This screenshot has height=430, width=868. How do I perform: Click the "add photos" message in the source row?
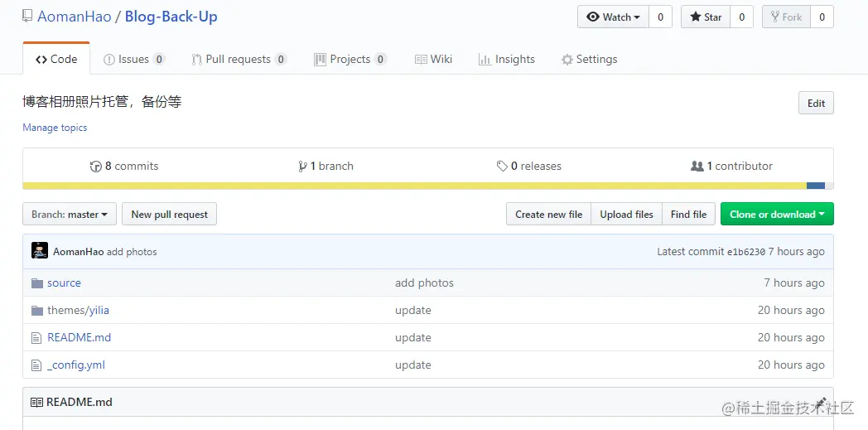pos(424,283)
